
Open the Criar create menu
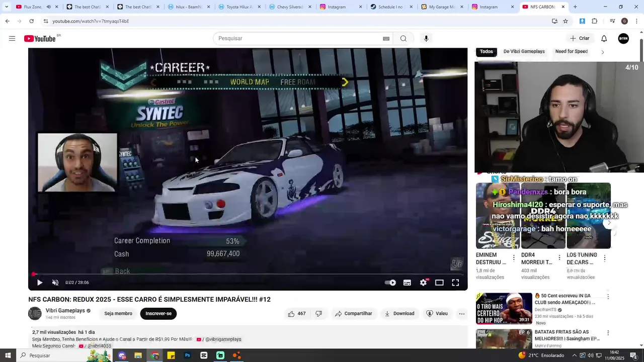point(579,38)
